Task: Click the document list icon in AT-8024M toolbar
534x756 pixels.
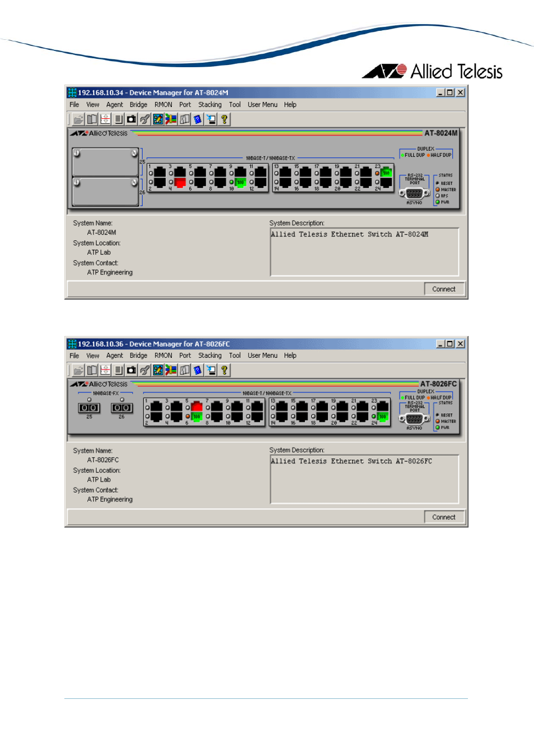Action: (x=118, y=119)
